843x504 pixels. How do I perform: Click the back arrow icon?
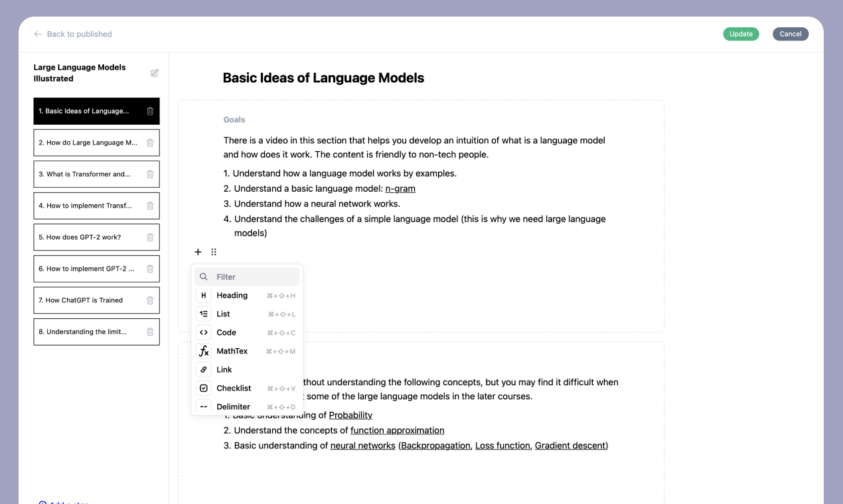(x=38, y=34)
